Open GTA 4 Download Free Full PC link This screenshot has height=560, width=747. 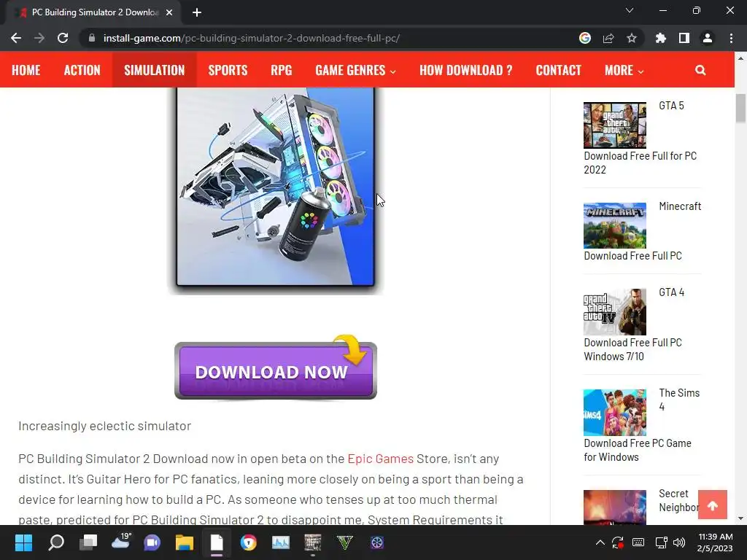click(632, 349)
